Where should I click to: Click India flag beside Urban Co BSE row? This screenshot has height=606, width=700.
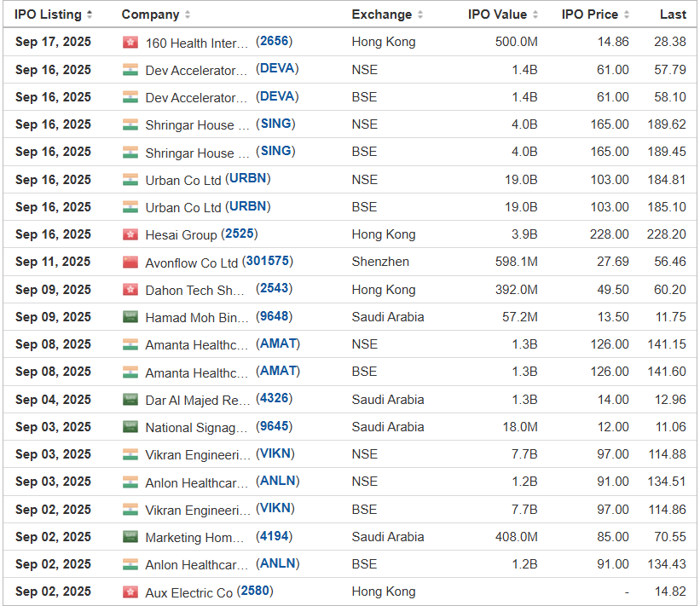click(130, 207)
